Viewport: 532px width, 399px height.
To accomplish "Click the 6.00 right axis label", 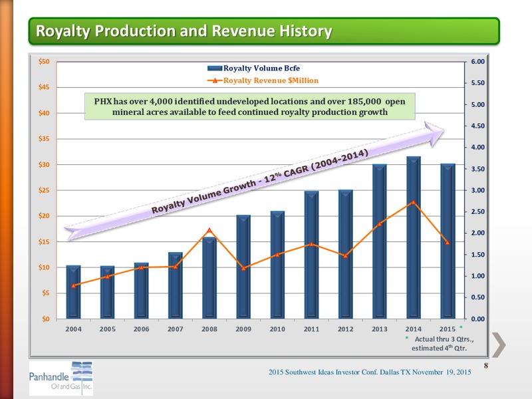I will (x=478, y=62).
